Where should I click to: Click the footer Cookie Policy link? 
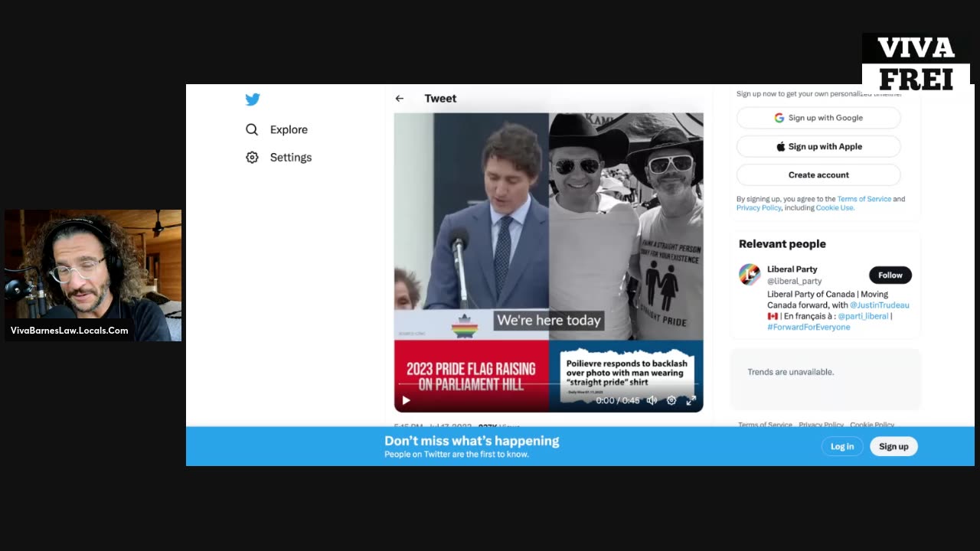tap(872, 425)
